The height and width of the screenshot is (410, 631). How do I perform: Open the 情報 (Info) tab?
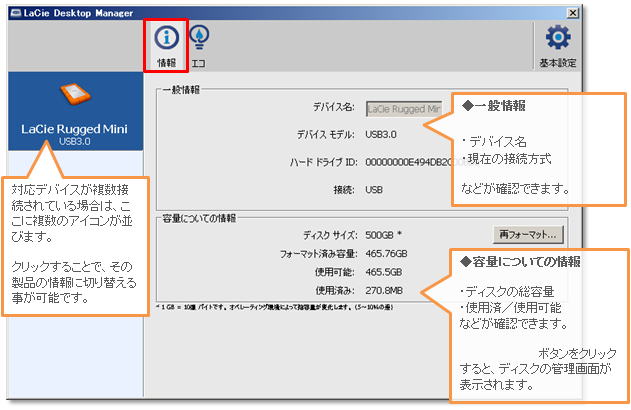point(166,46)
